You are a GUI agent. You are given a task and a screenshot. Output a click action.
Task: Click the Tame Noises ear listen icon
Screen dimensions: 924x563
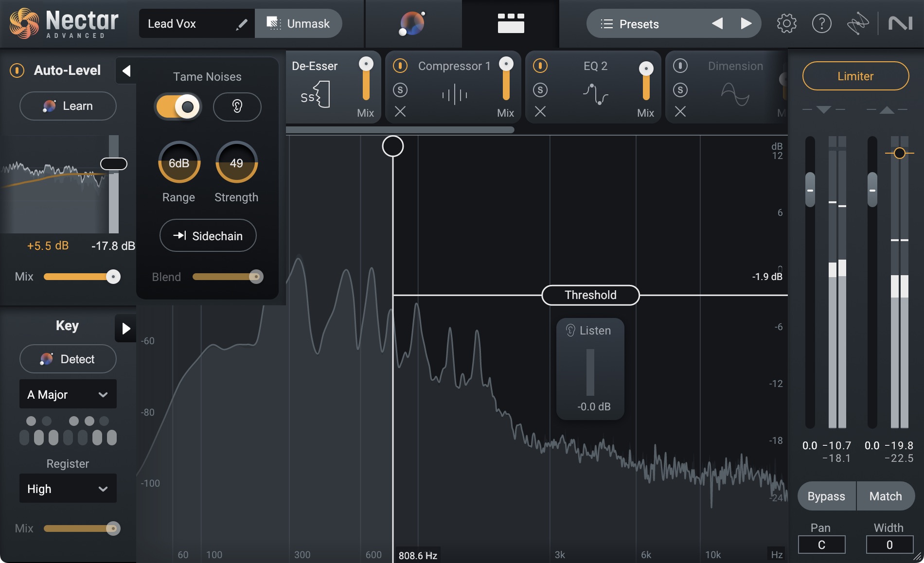(237, 106)
